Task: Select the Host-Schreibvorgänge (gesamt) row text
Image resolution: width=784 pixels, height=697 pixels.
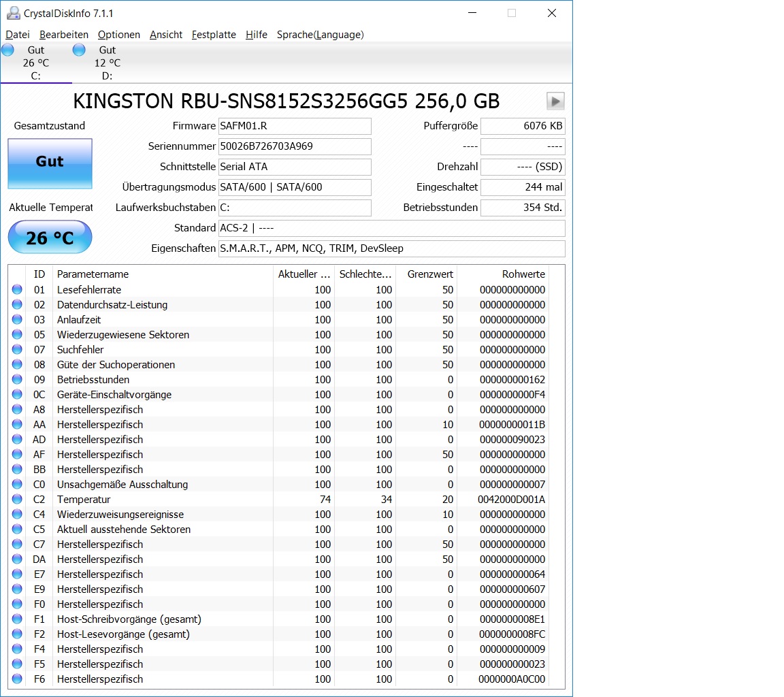Action: pyautogui.click(x=129, y=619)
